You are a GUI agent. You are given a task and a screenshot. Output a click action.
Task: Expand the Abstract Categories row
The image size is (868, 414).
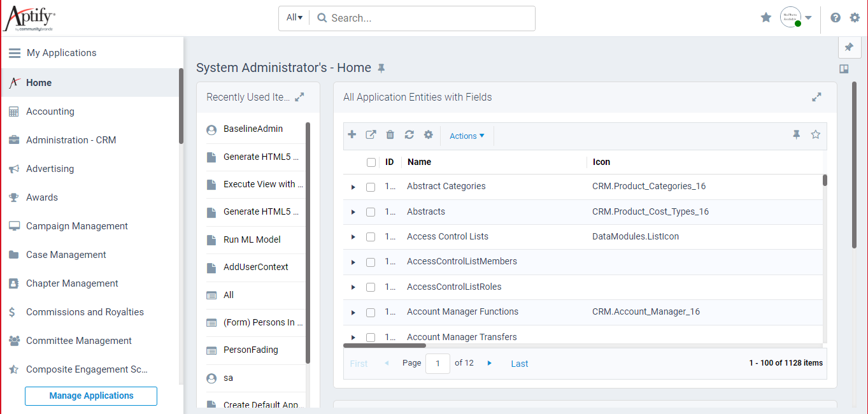point(353,187)
